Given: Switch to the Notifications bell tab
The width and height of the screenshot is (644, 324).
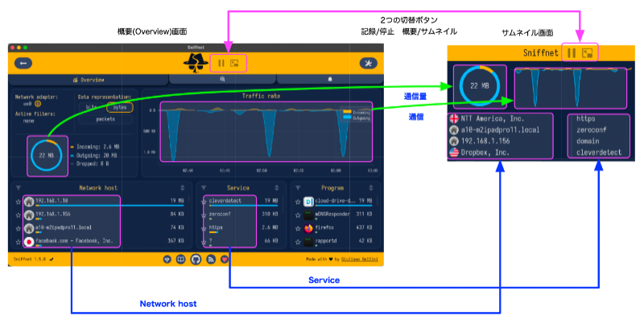Looking at the screenshot, I should pyautogui.click(x=330, y=79).
